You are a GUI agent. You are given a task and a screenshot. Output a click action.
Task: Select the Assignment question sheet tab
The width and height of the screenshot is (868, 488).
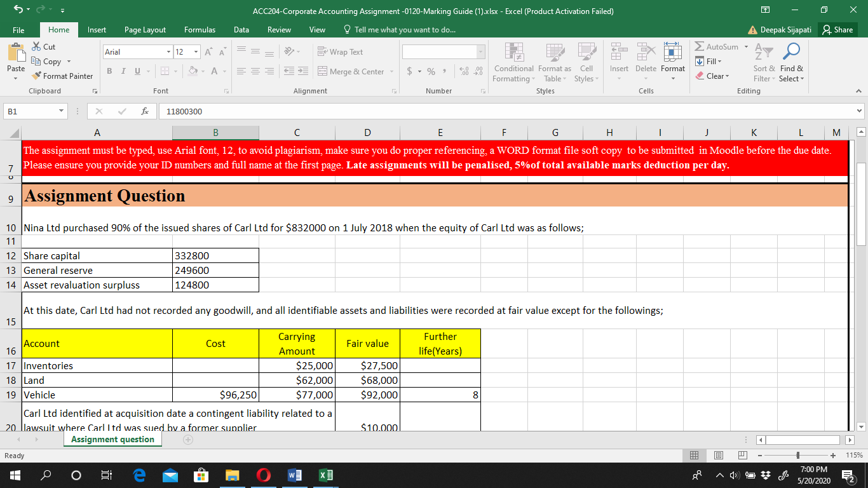pos(112,439)
